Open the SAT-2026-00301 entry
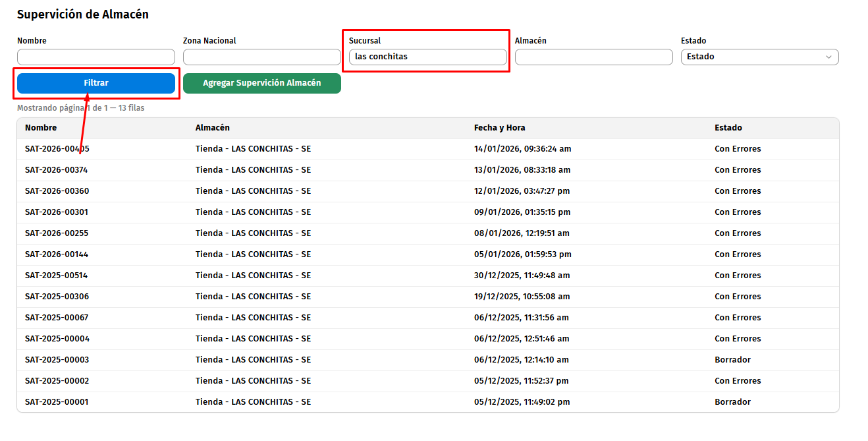This screenshot has height=441, width=868. tap(57, 212)
